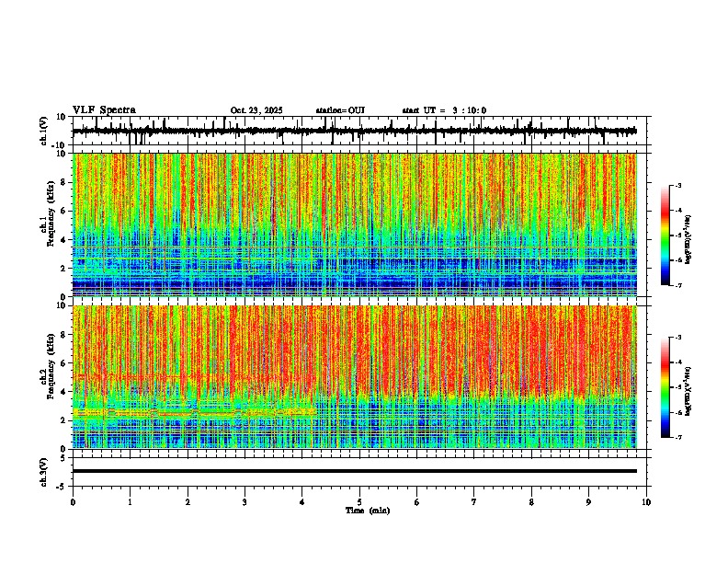This screenshot has width=728, height=563.
Task: Click the time axis tick label "8"
Action: pos(531,502)
